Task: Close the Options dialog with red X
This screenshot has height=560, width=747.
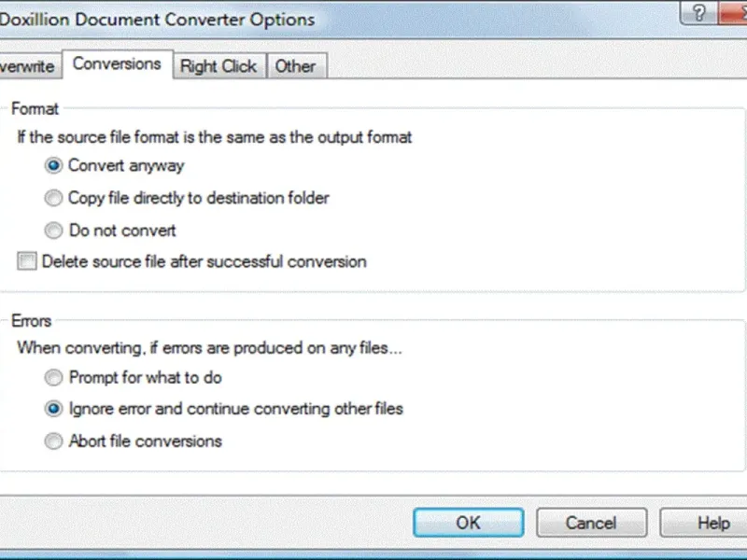Action: click(738, 14)
